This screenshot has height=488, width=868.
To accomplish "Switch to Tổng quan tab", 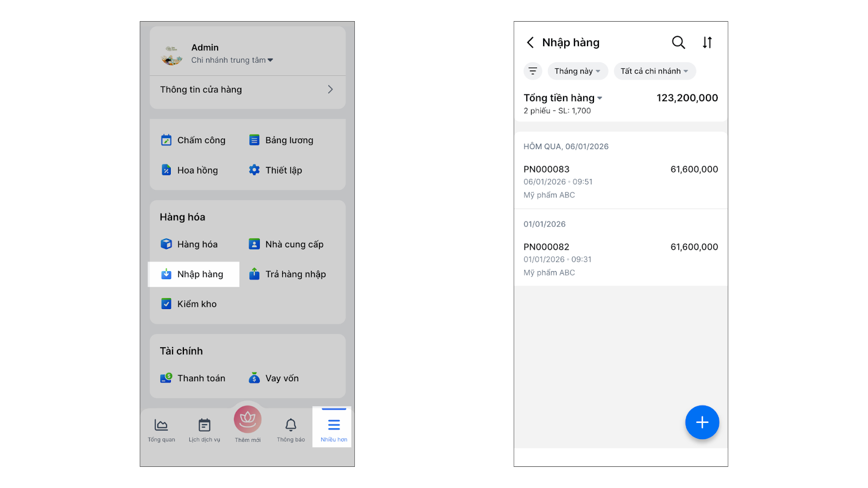I will tap(162, 429).
